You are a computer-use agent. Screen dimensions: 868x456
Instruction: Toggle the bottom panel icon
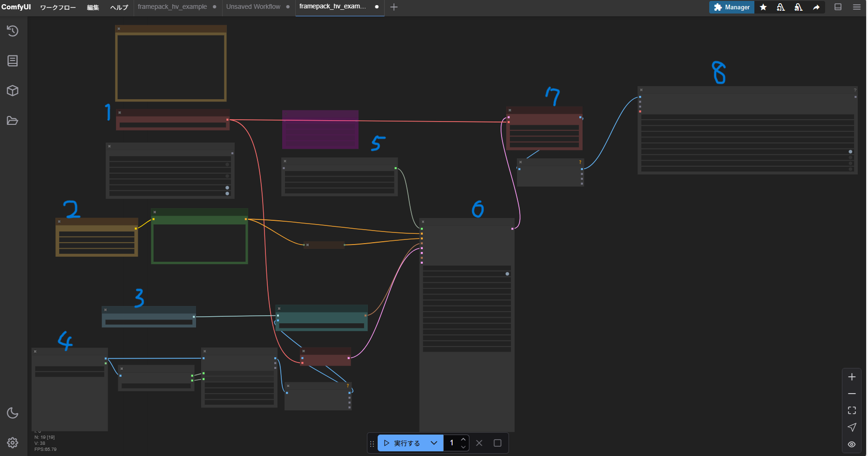pos(838,7)
